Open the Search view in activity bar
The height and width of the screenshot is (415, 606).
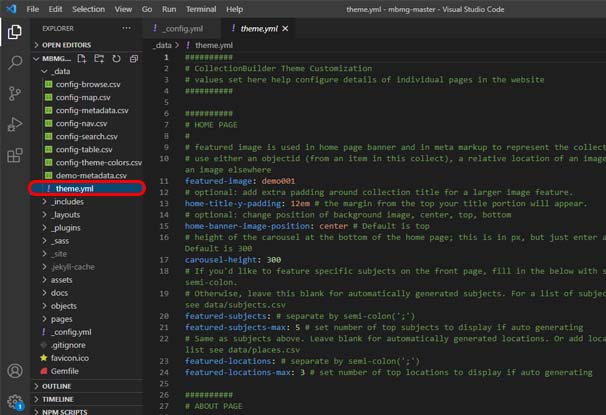click(x=15, y=62)
